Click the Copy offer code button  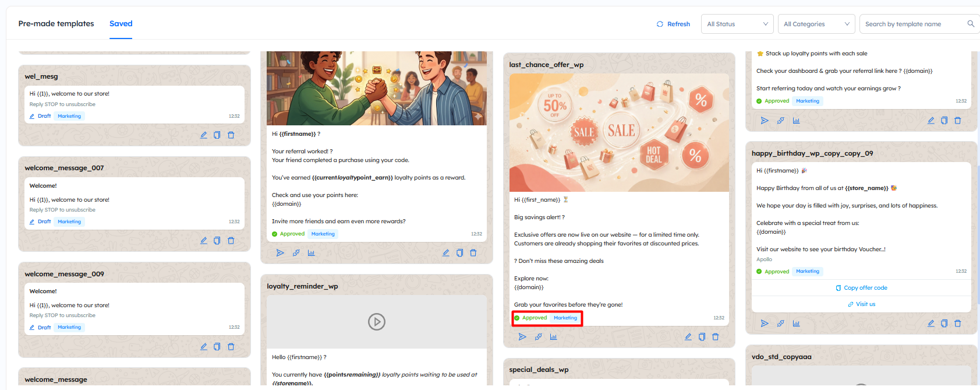tap(861, 288)
